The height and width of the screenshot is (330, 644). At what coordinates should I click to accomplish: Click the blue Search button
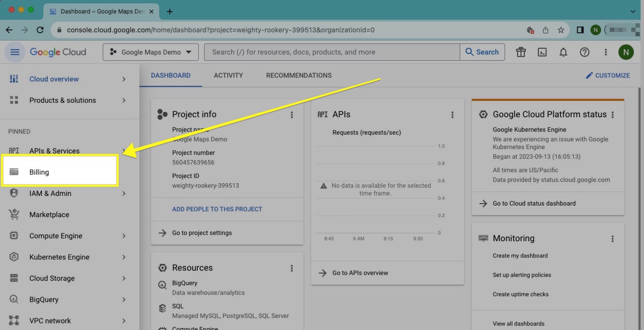(x=482, y=52)
